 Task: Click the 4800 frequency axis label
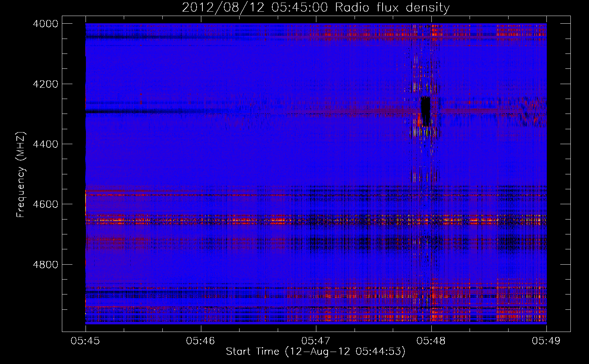coord(46,265)
